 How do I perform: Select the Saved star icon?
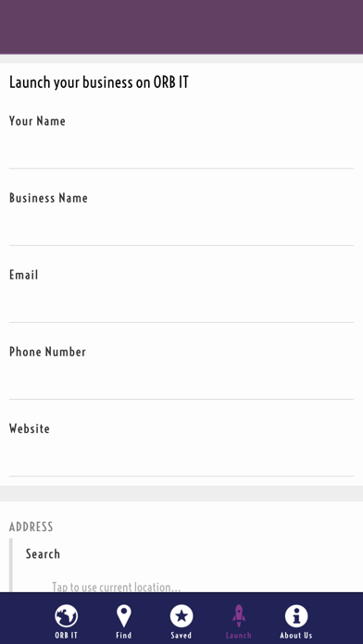(x=181, y=615)
